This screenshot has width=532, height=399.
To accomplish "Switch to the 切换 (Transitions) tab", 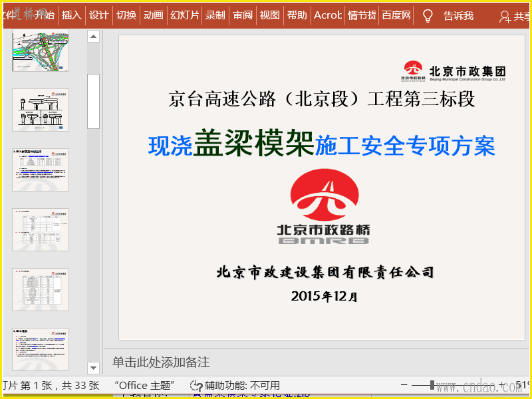I will click(x=126, y=15).
